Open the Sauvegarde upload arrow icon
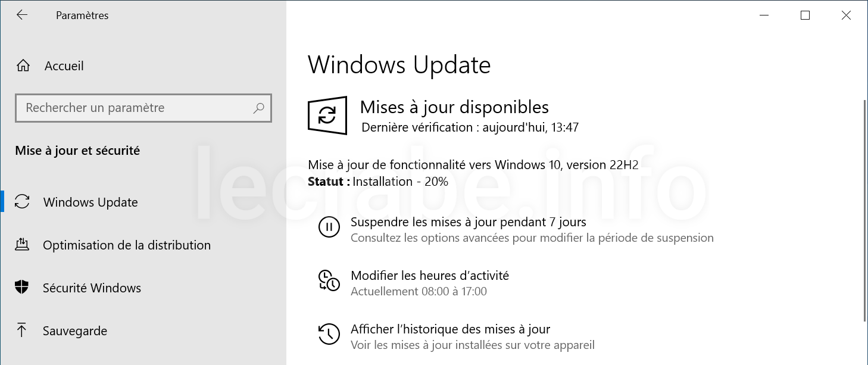 22,330
